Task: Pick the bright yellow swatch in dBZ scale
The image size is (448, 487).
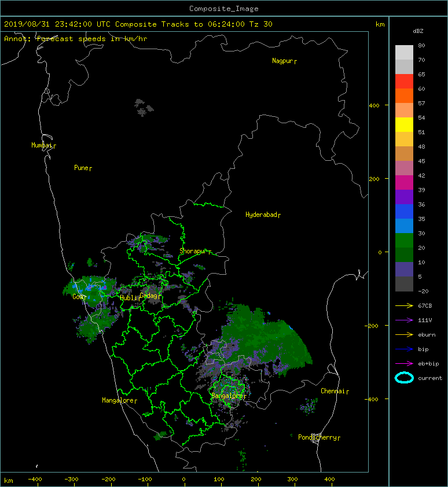Action: tap(404, 124)
